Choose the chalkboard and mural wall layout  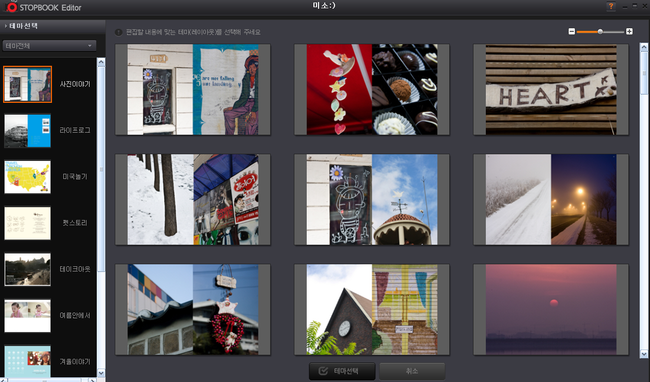(193, 89)
